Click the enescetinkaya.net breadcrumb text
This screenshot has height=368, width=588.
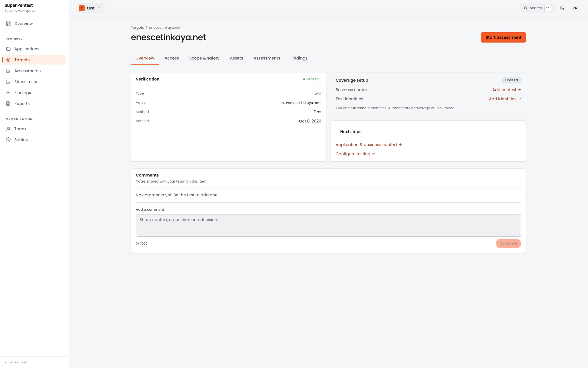165,28
